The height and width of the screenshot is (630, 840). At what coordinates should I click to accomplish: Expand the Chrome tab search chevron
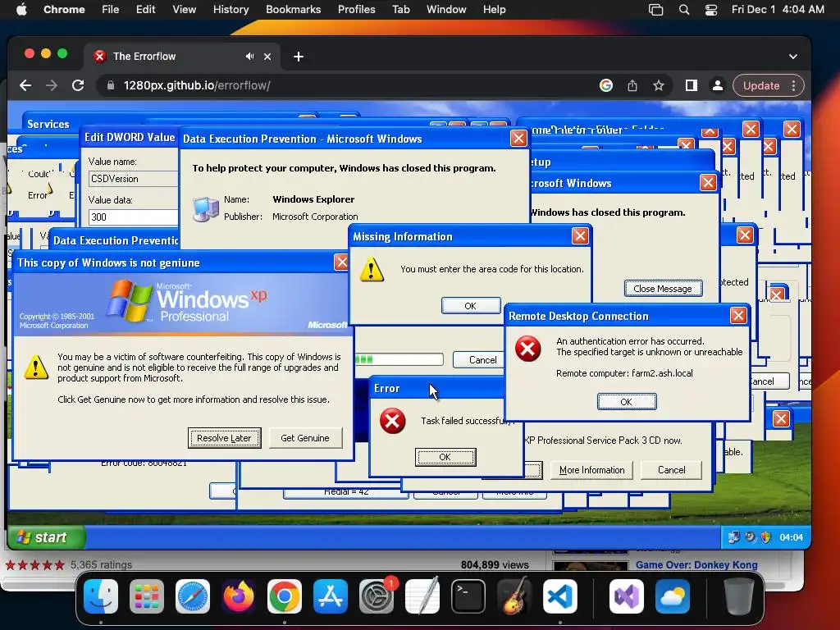coord(793,57)
